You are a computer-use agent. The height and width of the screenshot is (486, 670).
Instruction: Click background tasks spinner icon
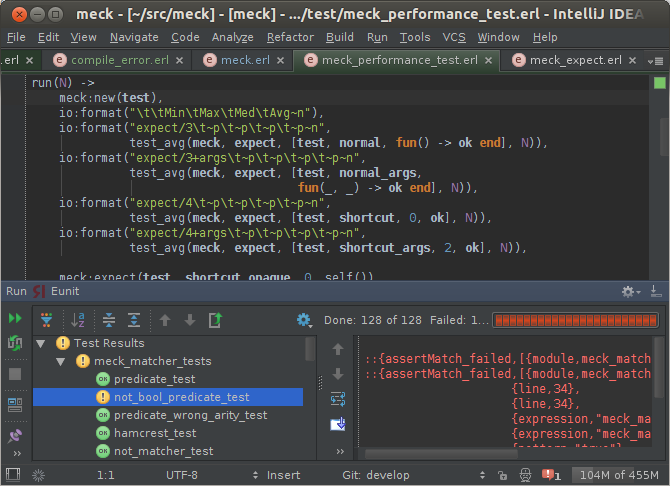point(38,475)
